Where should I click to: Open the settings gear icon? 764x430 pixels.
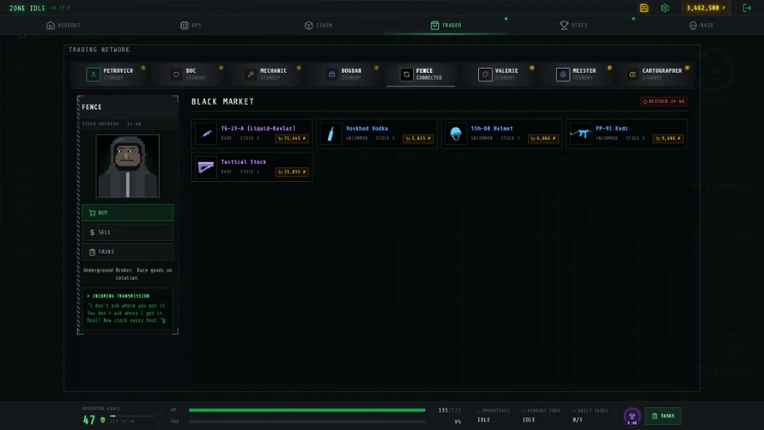point(665,8)
